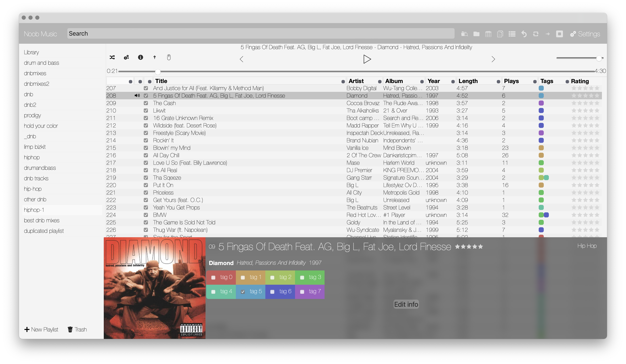The image size is (626, 364).
Task: Click the track info icon
Action: click(140, 57)
